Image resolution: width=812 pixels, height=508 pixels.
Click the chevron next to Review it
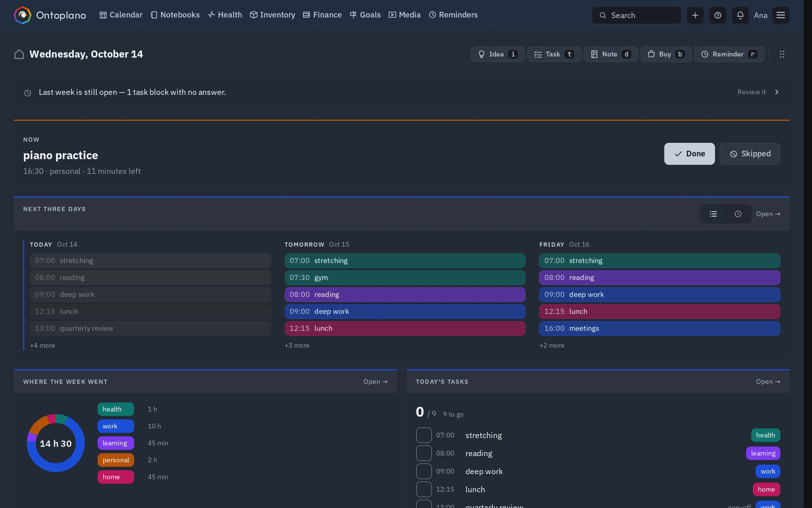[x=776, y=92]
